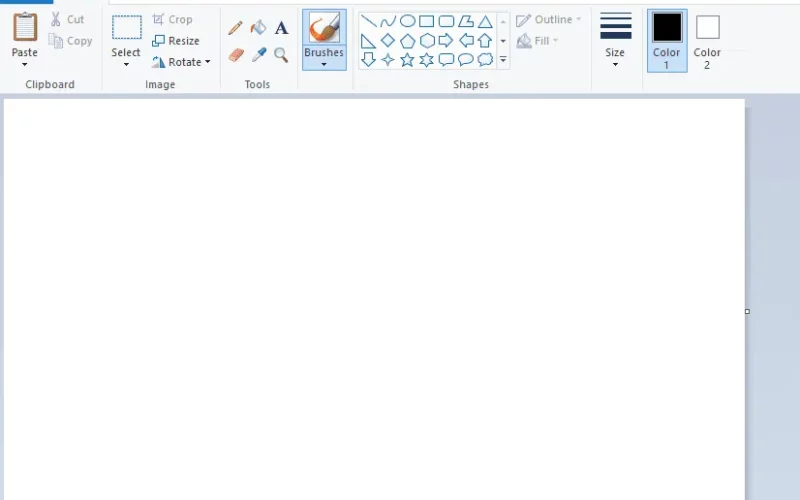
Task: Select the Up arrow shape
Action: click(485, 40)
